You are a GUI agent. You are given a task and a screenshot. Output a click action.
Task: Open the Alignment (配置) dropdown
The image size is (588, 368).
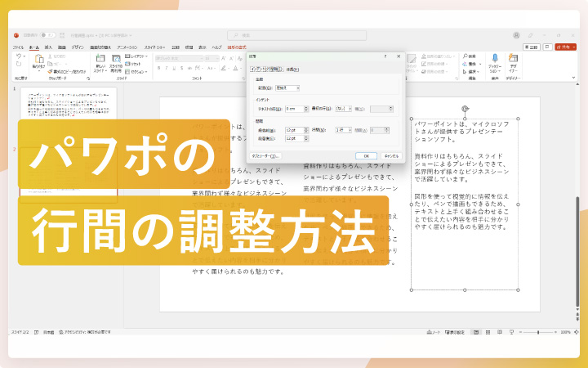coord(287,88)
